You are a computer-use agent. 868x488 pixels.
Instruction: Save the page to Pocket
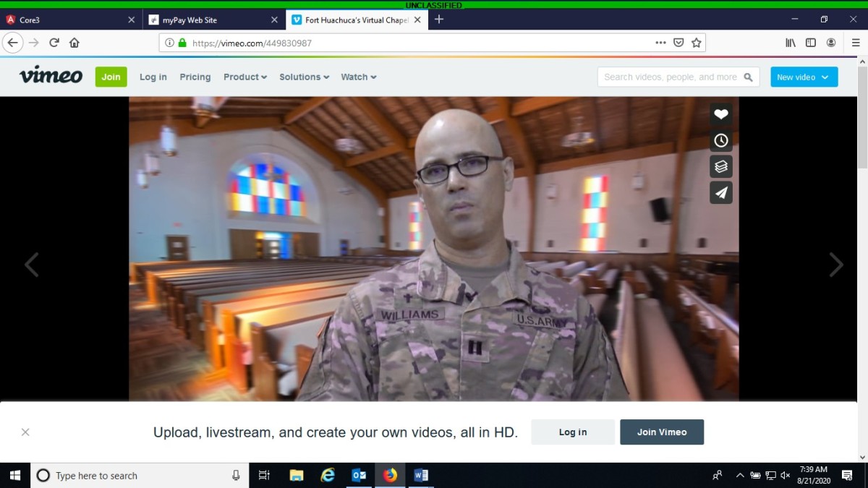point(678,43)
